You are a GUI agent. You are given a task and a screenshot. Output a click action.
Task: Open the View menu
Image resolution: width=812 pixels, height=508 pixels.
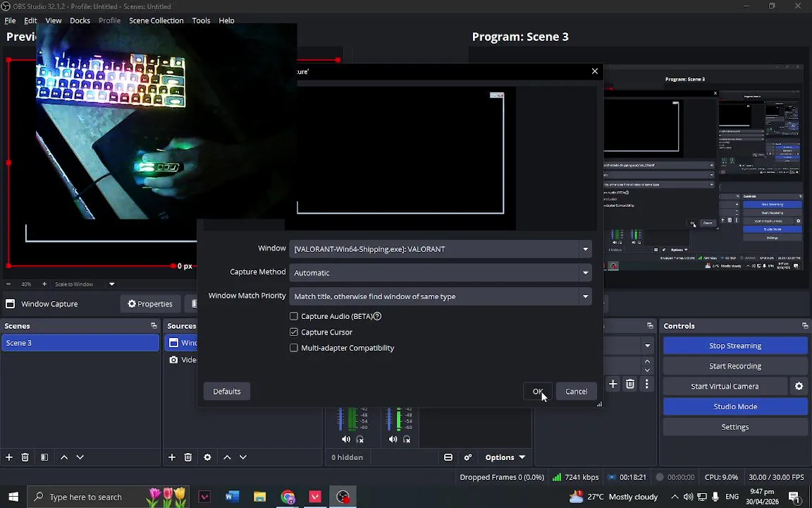click(x=54, y=20)
